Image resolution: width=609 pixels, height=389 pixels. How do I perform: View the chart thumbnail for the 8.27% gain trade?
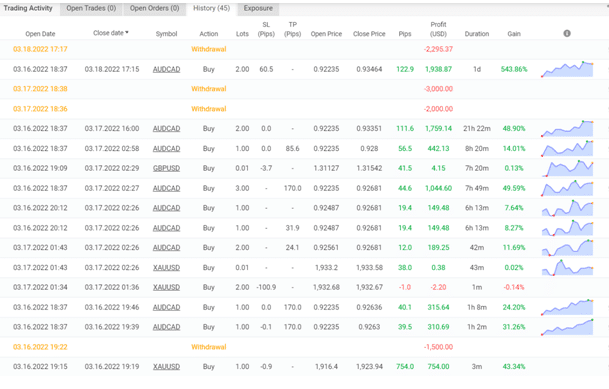pos(567,228)
